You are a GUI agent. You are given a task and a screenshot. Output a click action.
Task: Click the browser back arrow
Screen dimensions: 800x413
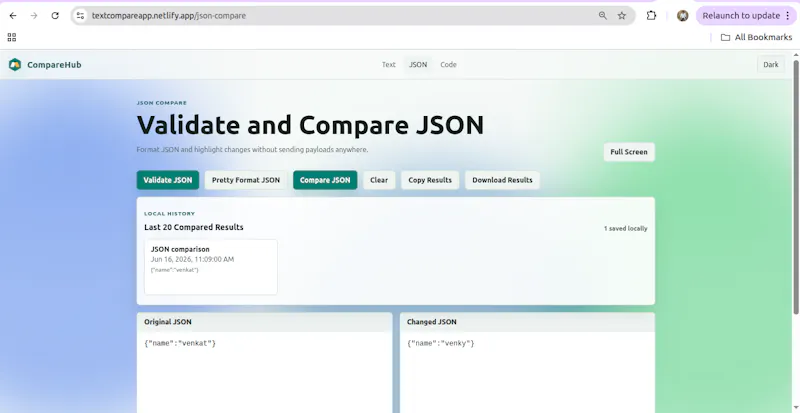[x=13, y=15]
